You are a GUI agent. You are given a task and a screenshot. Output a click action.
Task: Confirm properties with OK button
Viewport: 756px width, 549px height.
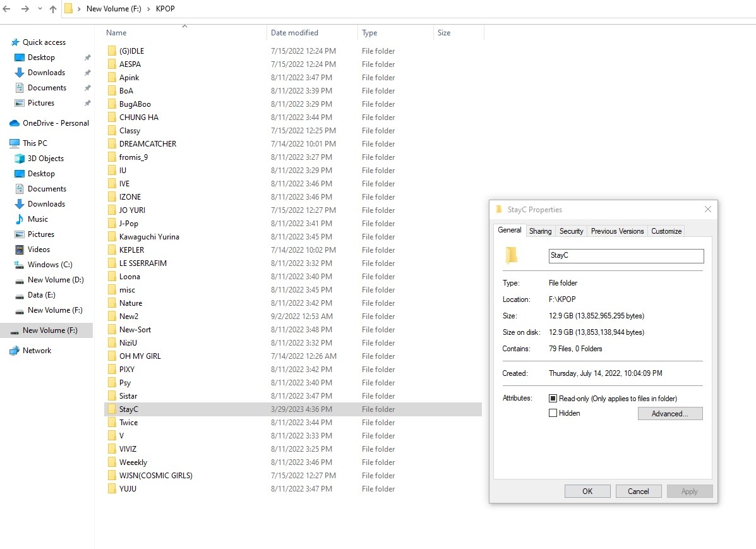(587, 491)
